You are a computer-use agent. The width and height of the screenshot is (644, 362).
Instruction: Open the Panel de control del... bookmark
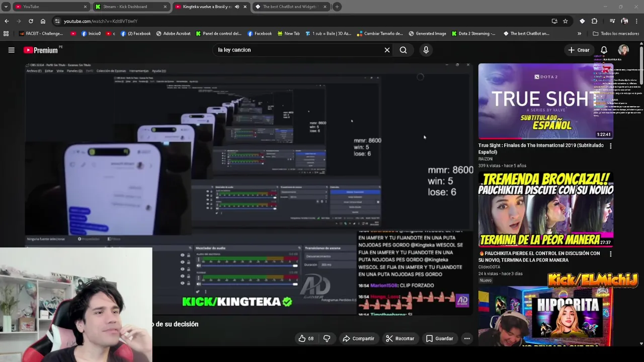(x=219, y=34)
